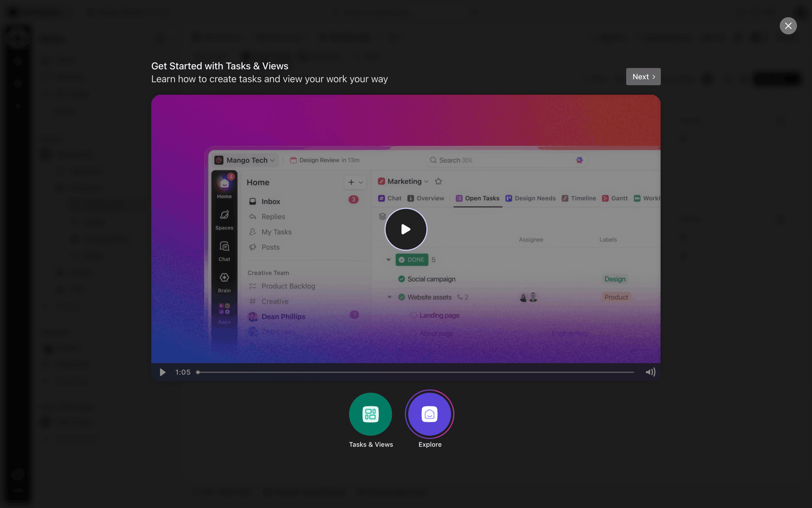The image size is (812, 508).
Task: Close the onboarding video overlay
Action: click(x=788, y=26)
